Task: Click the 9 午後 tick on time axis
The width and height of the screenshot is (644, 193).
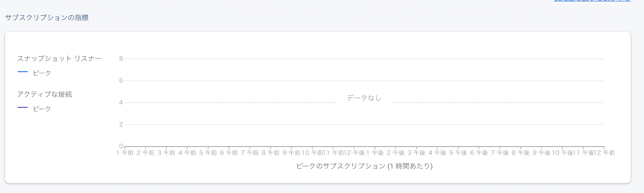Action: (541, 152)
